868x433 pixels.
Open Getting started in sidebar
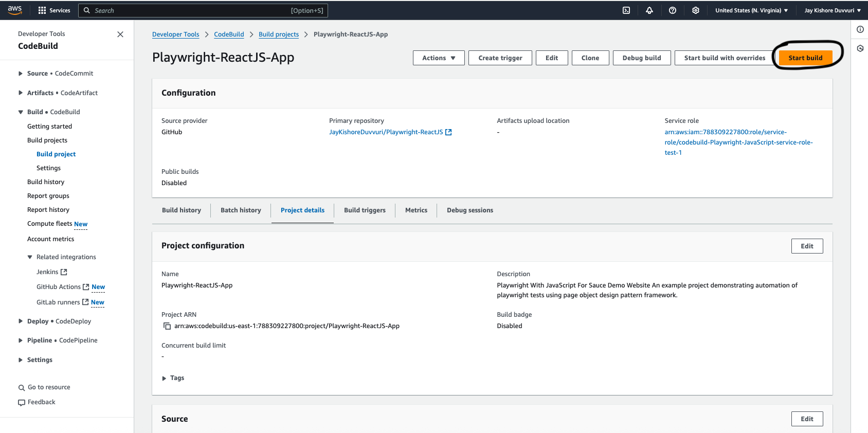(49, 127)
